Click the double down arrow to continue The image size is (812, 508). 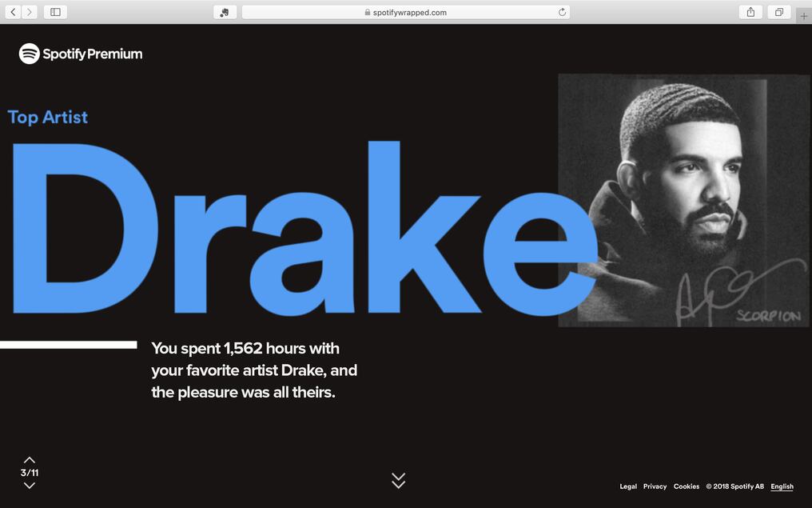pos(398,481)
